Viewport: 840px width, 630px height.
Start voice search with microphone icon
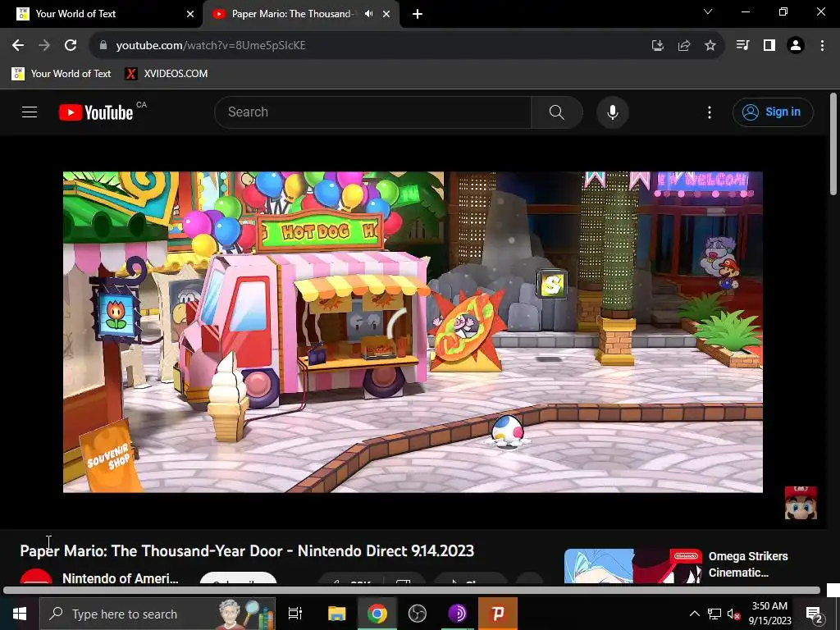[613, 112]
